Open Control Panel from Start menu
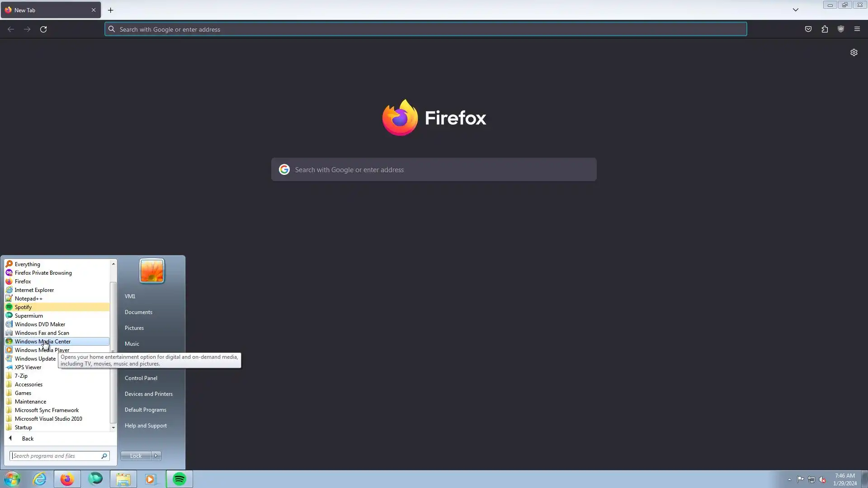 pos(141,378)
